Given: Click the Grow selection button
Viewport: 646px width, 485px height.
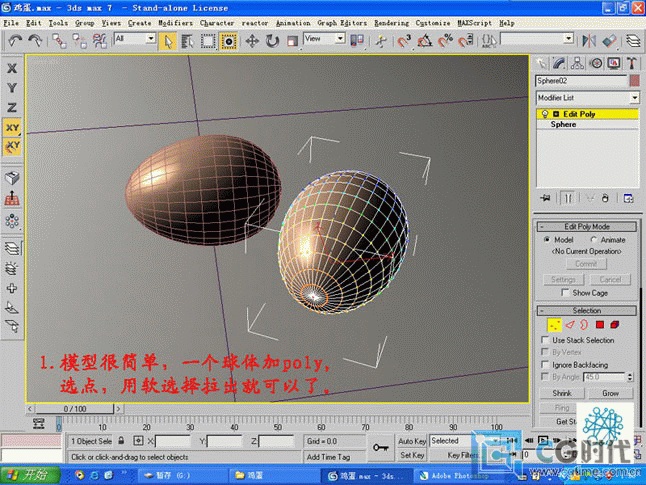Looking at the screenshot, I should [x=610, y=393].
